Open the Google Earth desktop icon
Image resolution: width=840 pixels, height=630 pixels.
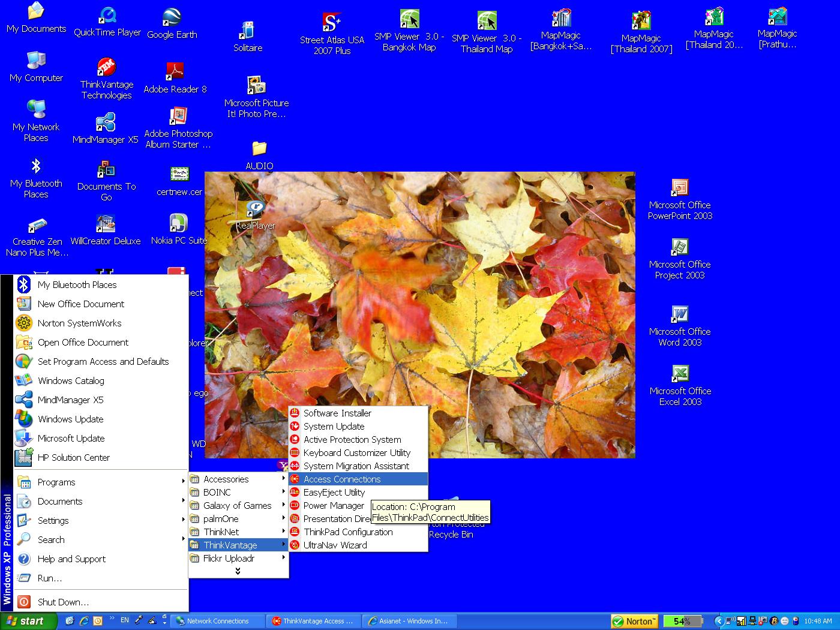[172, 24]
